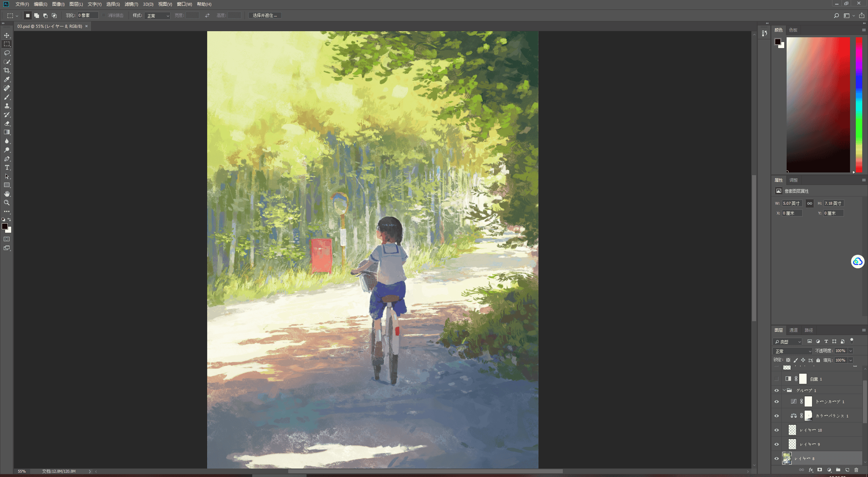This screenshot has width=868, height=477.
Task: Open the 不透明度 opacity dropdown arrow
Action: click(x=850, y=351)
